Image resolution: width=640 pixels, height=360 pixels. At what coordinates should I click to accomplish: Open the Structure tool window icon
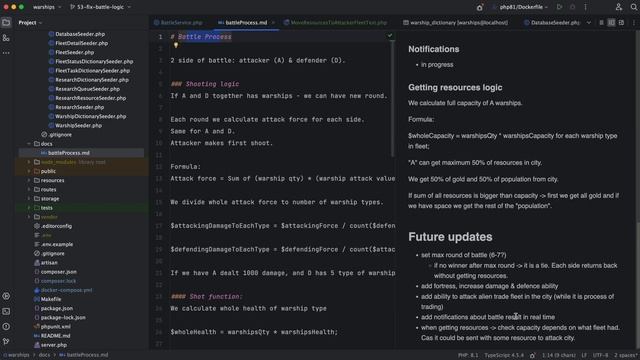pos(6,38)
